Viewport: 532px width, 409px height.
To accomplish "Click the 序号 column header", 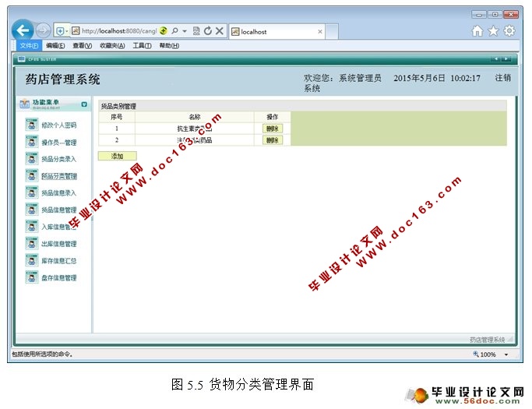I will 116,117.
